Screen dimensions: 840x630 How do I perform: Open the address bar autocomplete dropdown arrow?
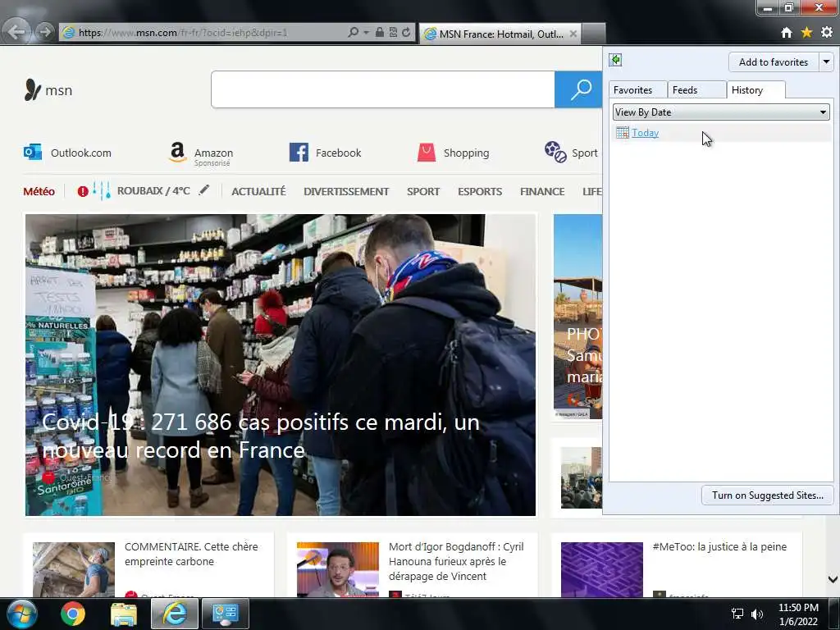coord(367,33)
